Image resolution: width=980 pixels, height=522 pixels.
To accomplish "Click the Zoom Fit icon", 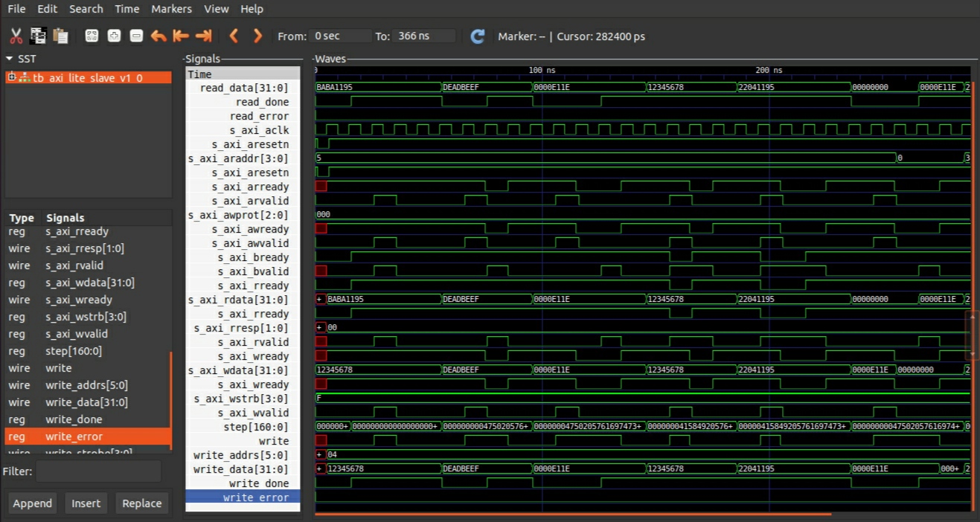I will [92, 36].
